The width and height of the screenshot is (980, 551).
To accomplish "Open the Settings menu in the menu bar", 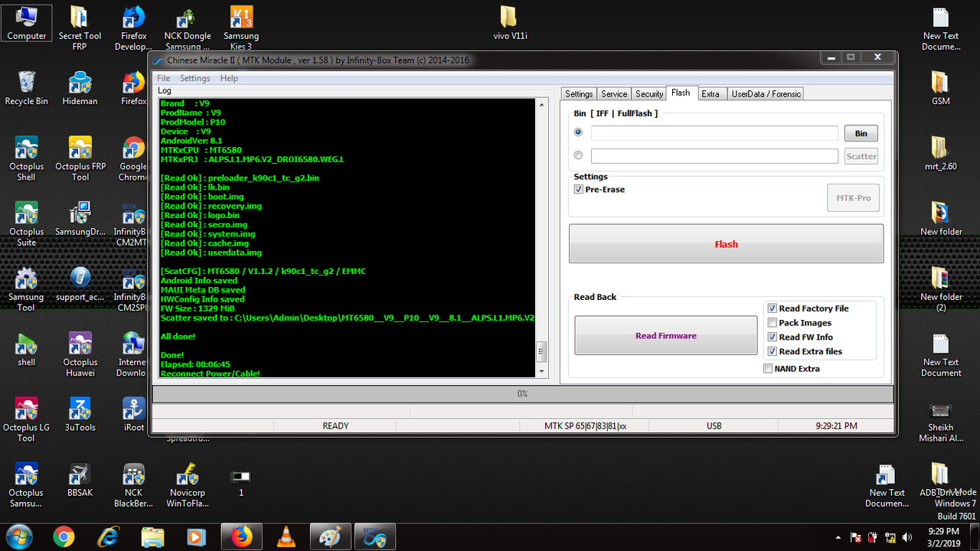I will tap(194, 78).
